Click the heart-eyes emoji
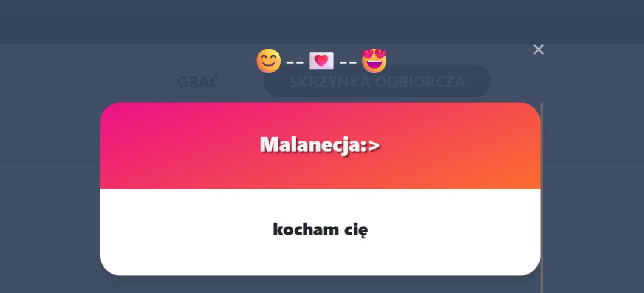The image size is (644, 293). [374, 60]
